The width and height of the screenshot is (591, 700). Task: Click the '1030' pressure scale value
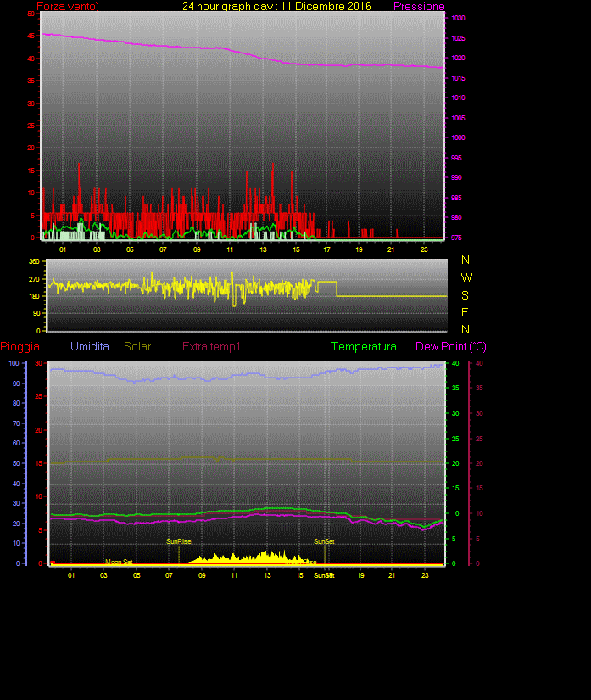458,18
